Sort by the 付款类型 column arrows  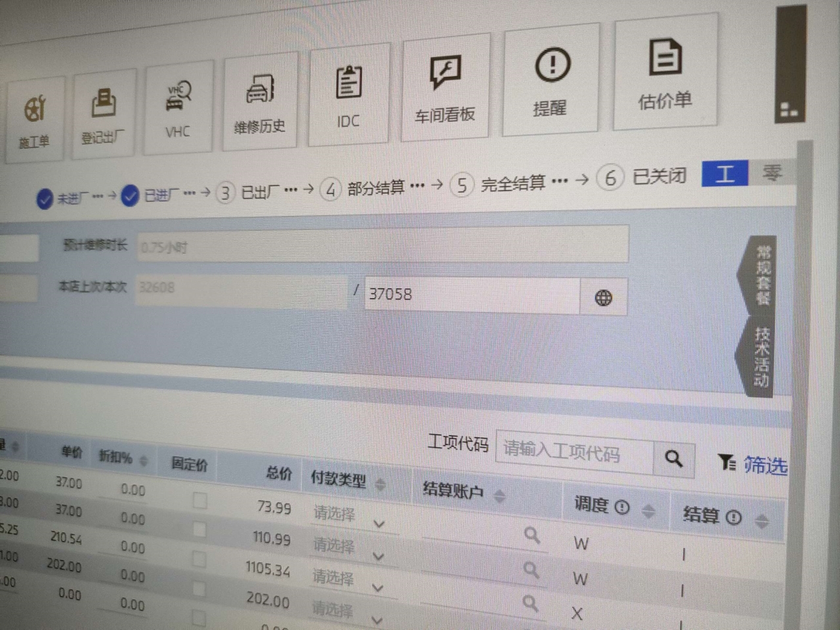[380, 484]
